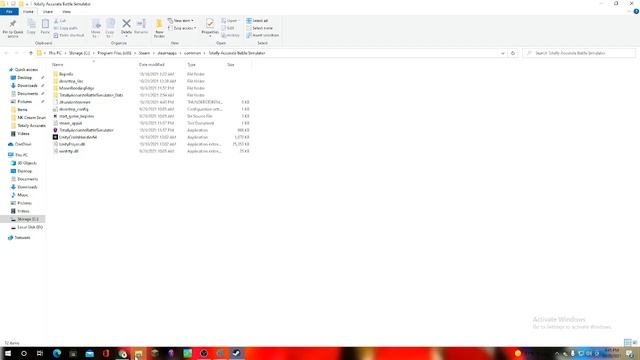Click Select all in the ribbon
Screen dimensions: 640x360
[x=257, y=20]
